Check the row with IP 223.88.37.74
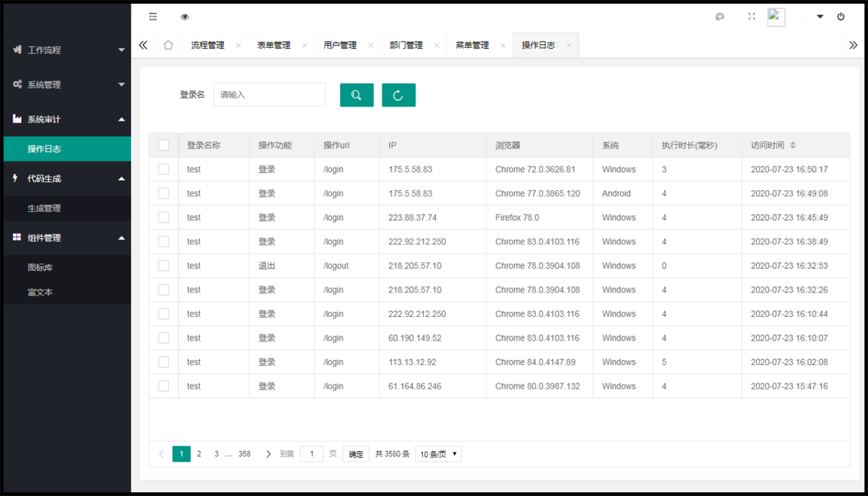Image resolution: width=868 pixels, height=496 pixels. (164, 218)
